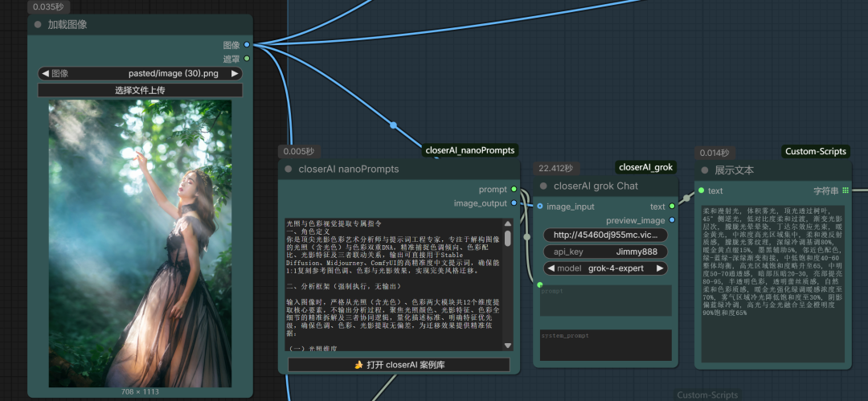This screenshot has width=868, height=401.
Task: Click the instruction text area in nanoPrompts node
Action: 394,284
